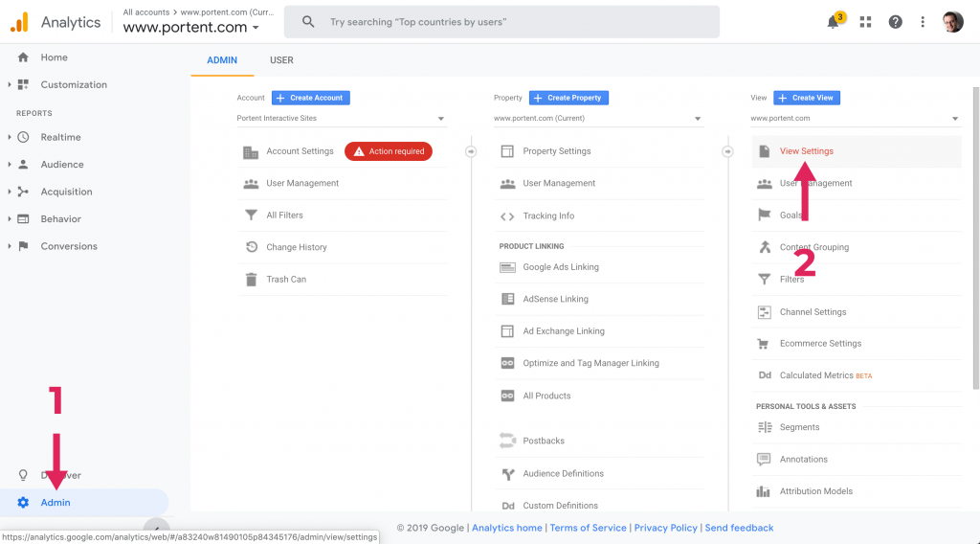The width and height of the screenshot is (980, 544).
Task: Select the ADMIN tab
Action: [222, 60]
